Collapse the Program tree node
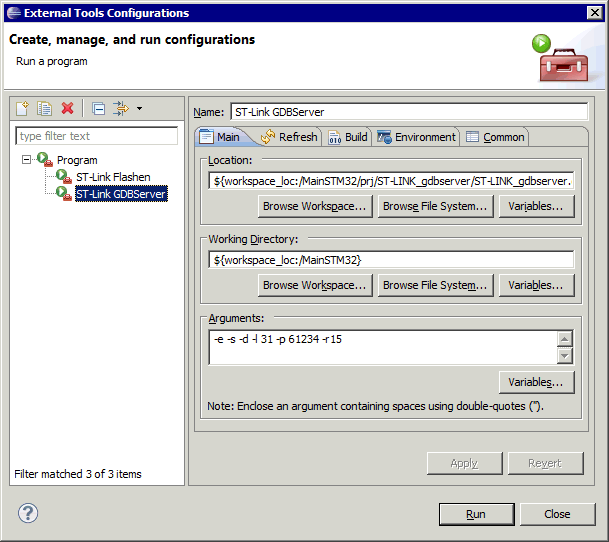The image size is (609, 542). [26, 160]
